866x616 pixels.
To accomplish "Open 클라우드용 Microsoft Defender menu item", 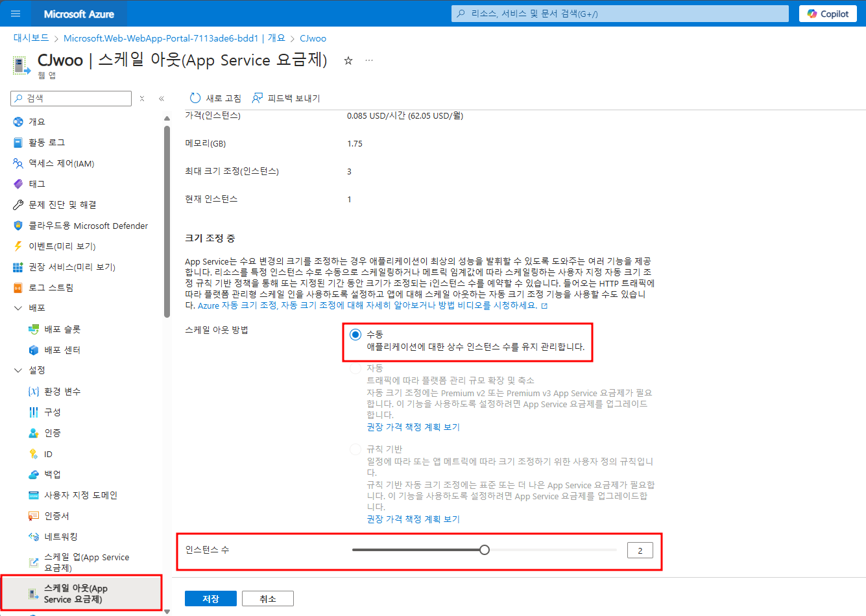I will coord(88,226).
